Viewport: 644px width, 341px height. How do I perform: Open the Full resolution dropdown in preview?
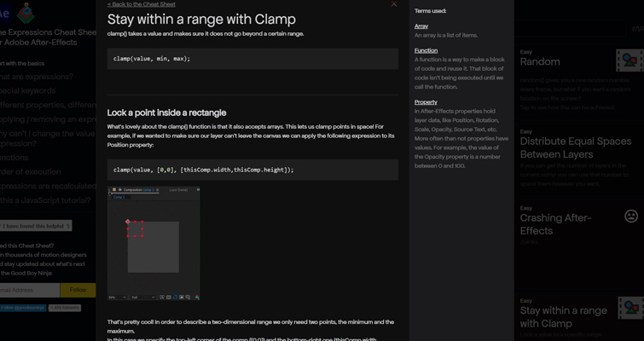(x=143, y=297)
